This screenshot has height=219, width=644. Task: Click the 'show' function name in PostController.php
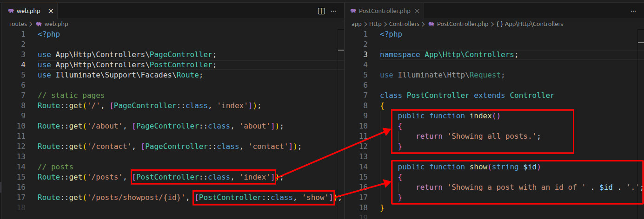[x=478, y=167]
